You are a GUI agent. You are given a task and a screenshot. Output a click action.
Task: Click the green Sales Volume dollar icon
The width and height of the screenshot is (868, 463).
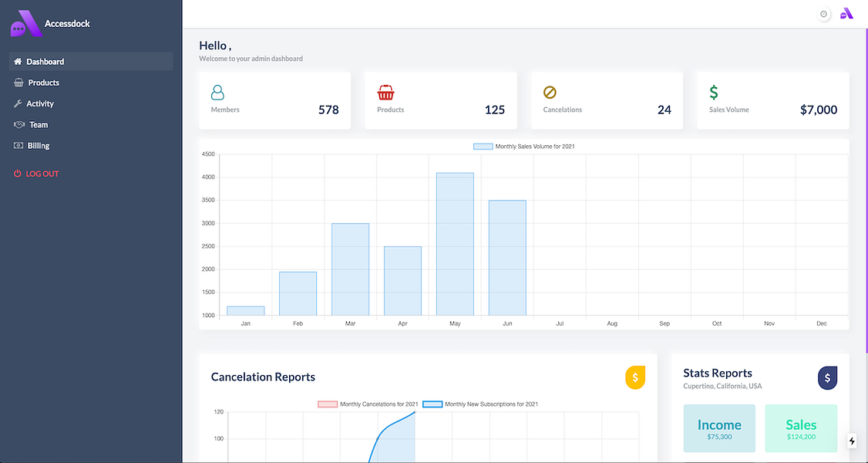(x=714, y=92)
